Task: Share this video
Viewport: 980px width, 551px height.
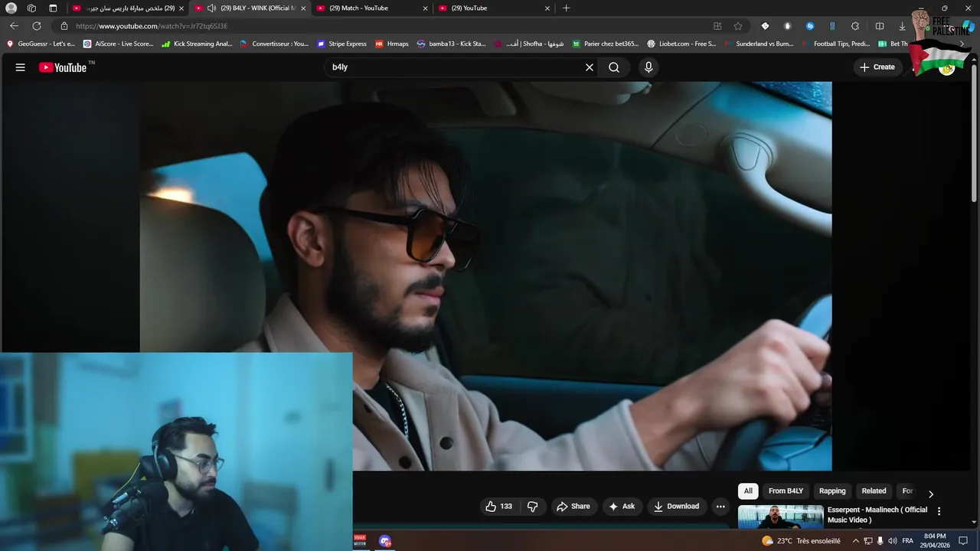Action: 573,506
